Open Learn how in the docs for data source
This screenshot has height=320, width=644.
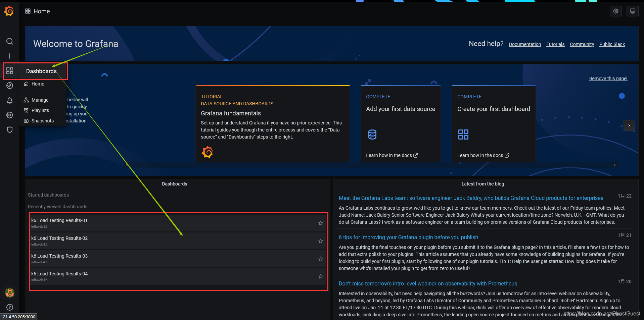[392, 155]
